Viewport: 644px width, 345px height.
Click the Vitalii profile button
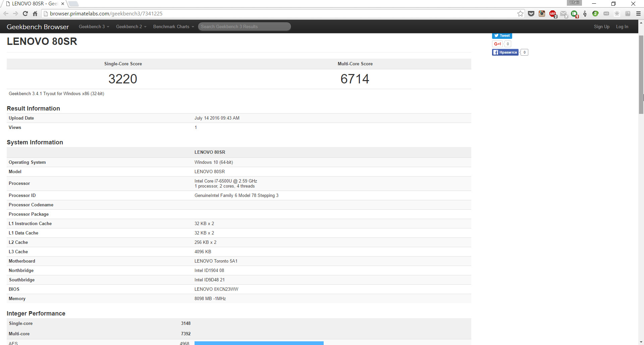click(574, 3)
